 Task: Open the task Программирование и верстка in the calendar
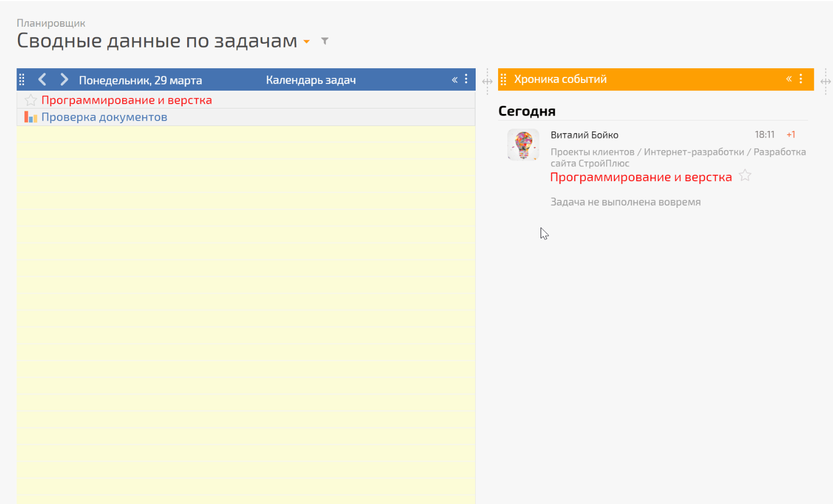(127, 100)
